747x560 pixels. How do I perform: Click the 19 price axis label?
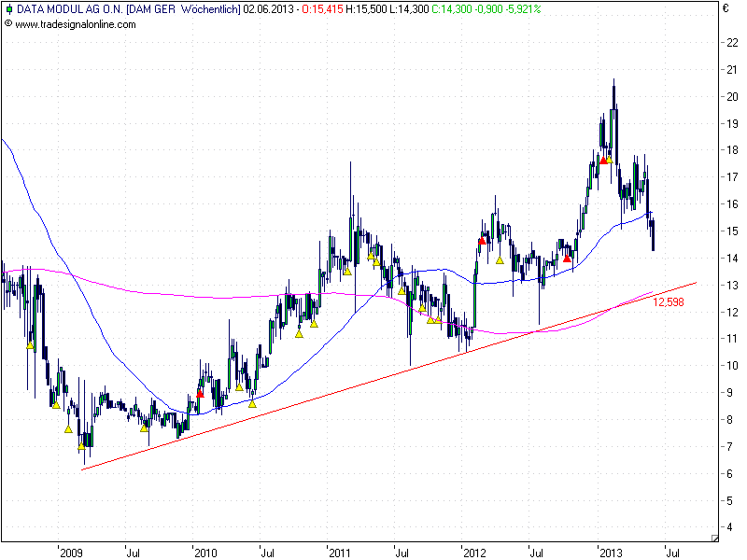click(x=732, y=123)
